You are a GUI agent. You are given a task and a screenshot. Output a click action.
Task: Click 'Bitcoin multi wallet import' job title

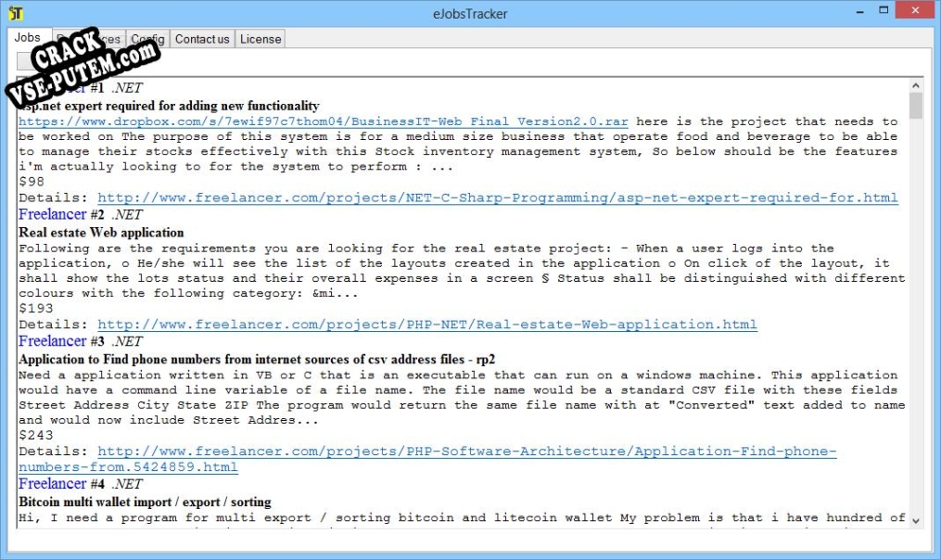145,502
